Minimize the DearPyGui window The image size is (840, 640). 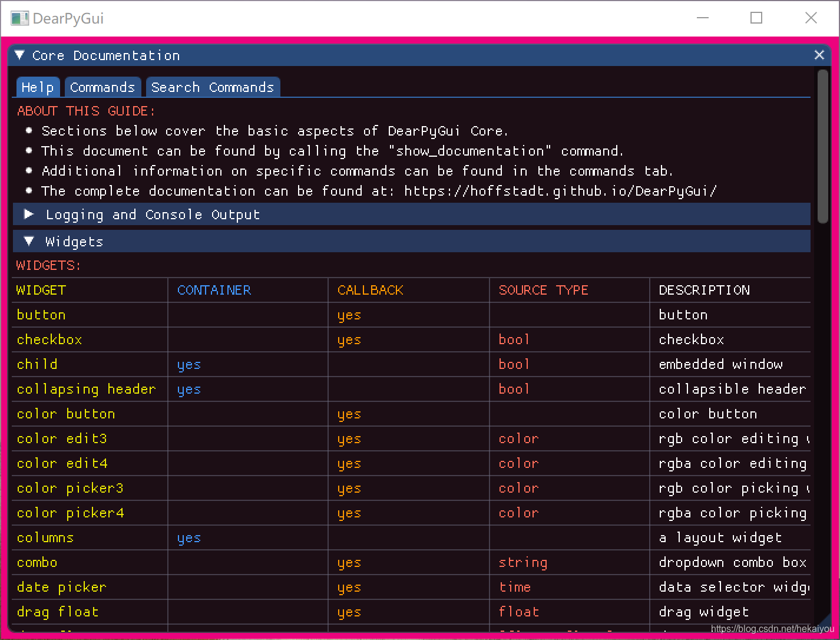pos(702,18)
